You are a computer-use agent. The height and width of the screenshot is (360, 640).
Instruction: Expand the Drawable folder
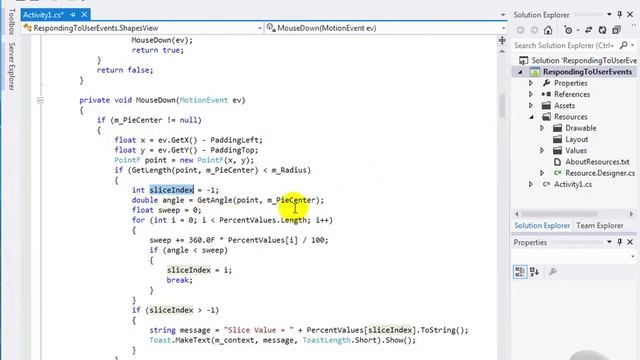coord(542,128)
